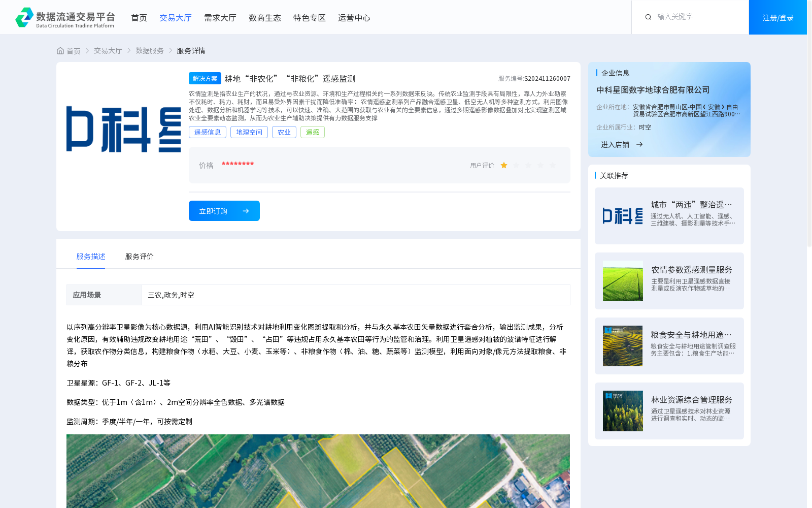Click the 三农,政务,时空 scenario value
Image resolution: width=812 pixels, height=508 pixels.
click(171, 295)
